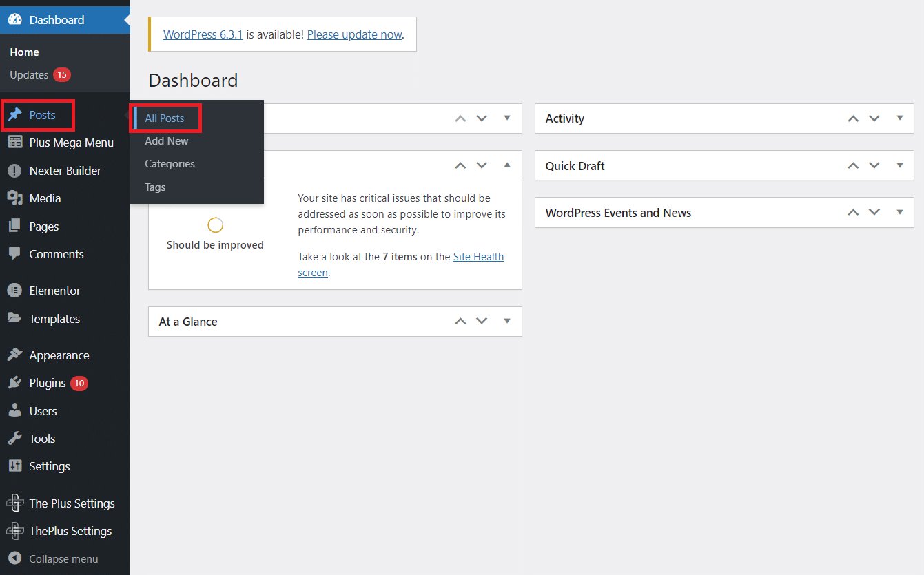This screenshot has height=575, width=924.
Task: Click the Pages icon in sidebar
Action: (14, 226)
